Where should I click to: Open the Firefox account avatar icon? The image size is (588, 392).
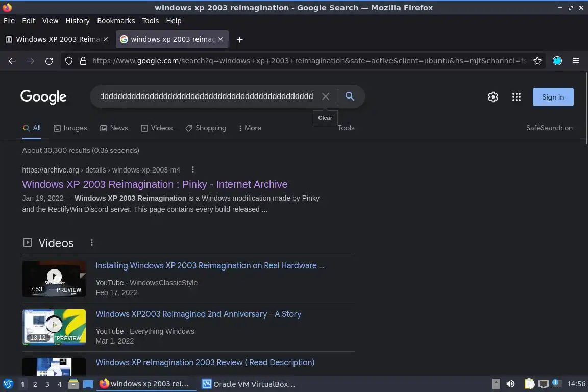coord(557,61)
